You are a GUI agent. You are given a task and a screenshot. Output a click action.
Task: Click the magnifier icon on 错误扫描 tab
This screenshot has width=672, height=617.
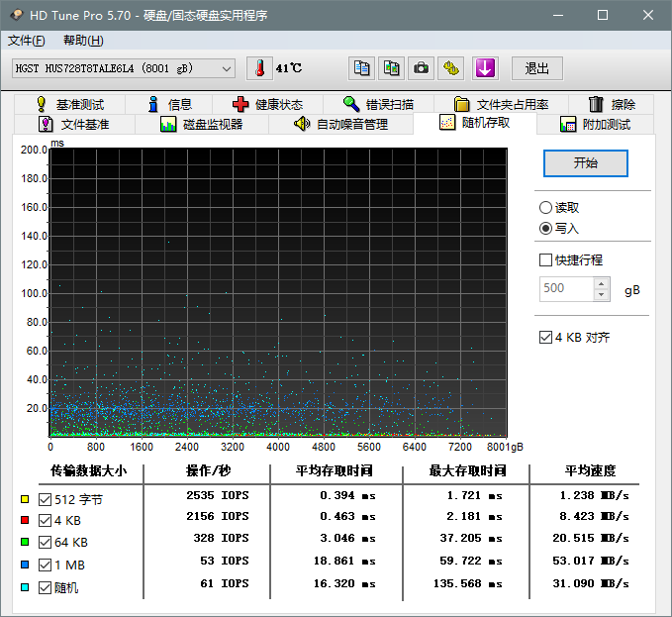[x=351, y=104]
